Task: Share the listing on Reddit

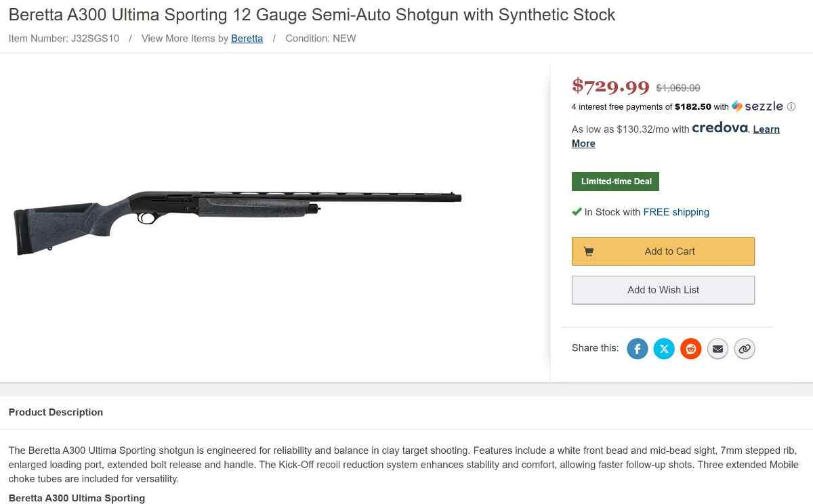Action: pos(690,349)
